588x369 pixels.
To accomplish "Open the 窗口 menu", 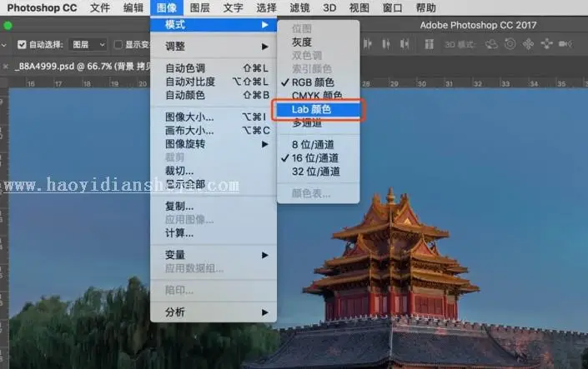I will click(393, 7).
